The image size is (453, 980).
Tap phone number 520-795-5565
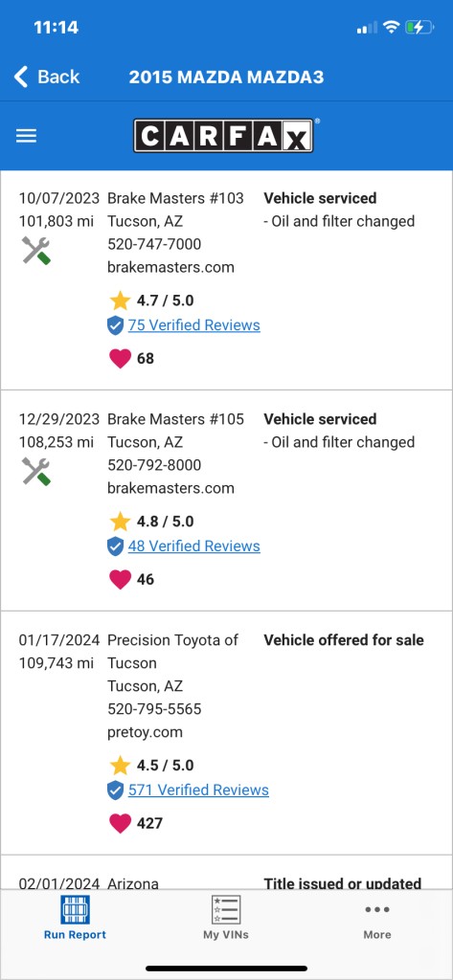point(154,709)
